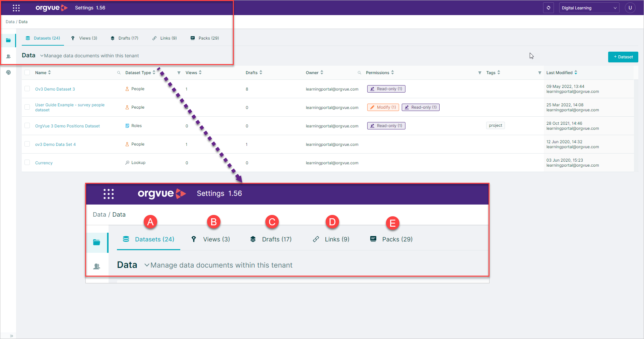The image size is (644, 339).
Task: Click the Roles type icon in OrgVue 3 Demo Positions row
Action: pos(127,126)
